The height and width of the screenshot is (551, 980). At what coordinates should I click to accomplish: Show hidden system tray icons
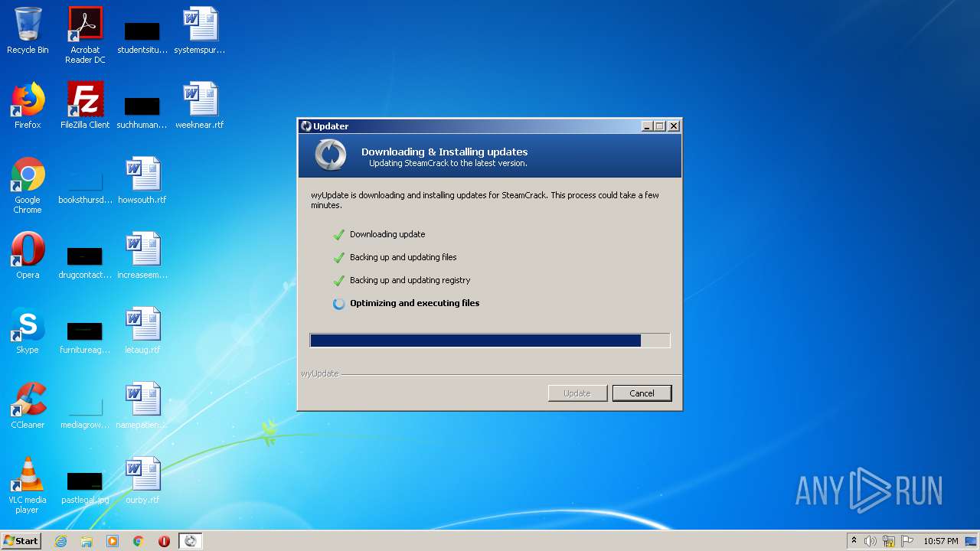tap(854, 541)
